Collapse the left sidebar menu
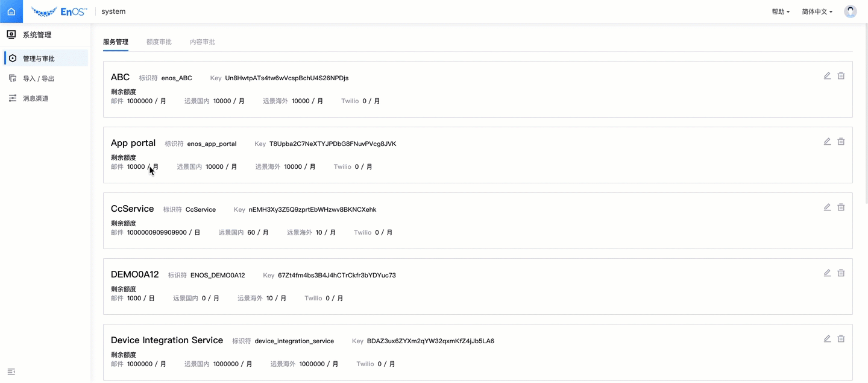This screenshot has height=383, width=868. [11, 372]
